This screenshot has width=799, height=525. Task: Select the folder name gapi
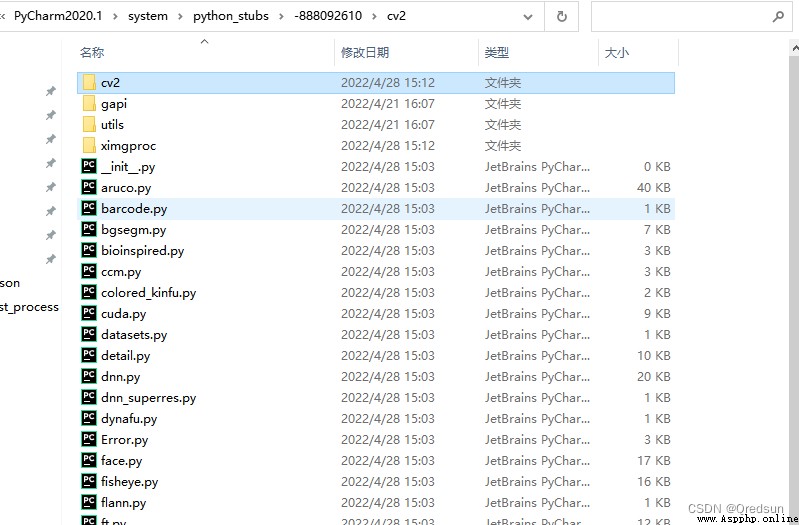point(114,103)
